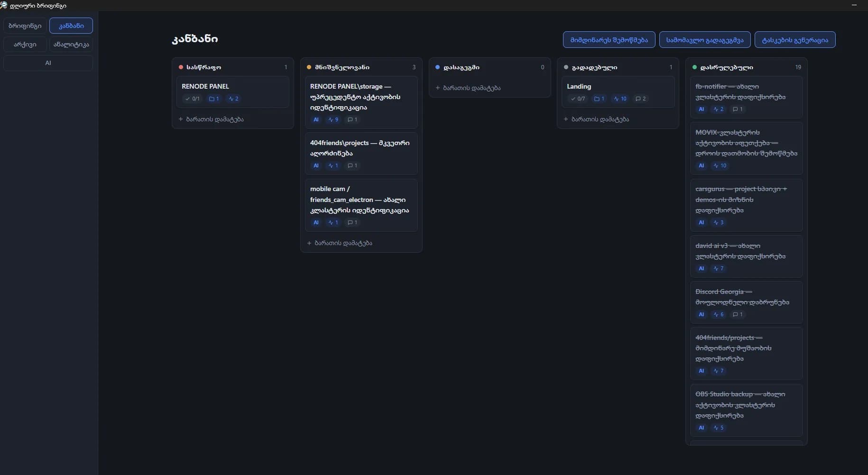The width and height of the screenshot is (868, 475).
Task: Click activity badge 2 on RENODE PANEL card
Action: (233, 99)
